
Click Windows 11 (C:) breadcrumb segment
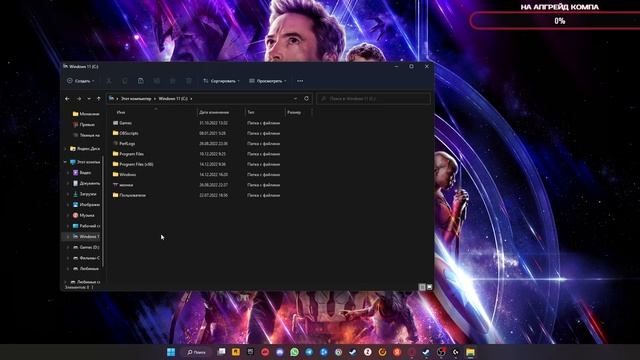click(173, 99)
